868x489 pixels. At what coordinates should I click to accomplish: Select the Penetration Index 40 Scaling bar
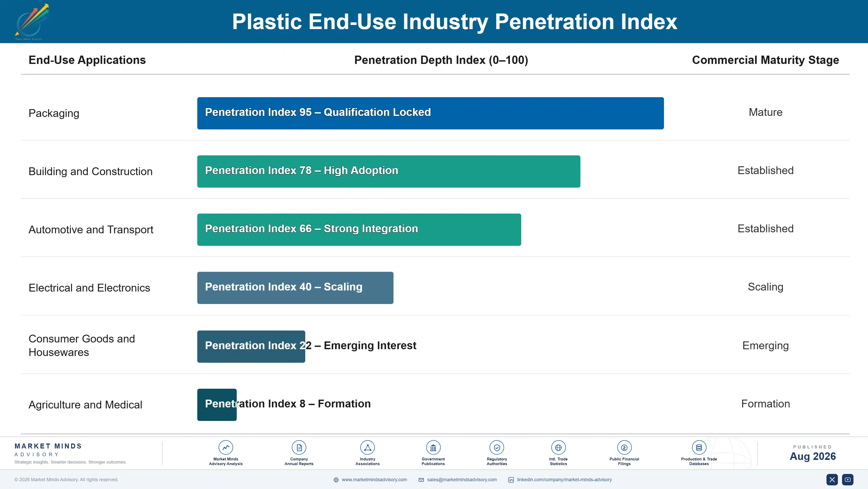(x=295, y=288)
